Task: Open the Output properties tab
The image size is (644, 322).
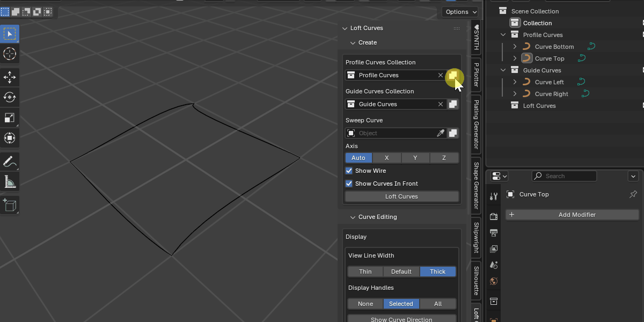Action: pyautogui.click(x=493, y=232)
